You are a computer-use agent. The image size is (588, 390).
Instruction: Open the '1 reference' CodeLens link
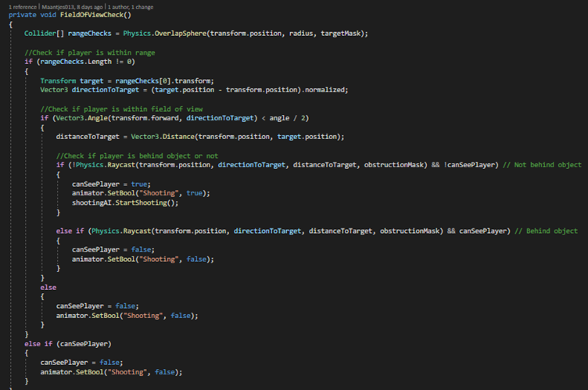pos(20,6)
